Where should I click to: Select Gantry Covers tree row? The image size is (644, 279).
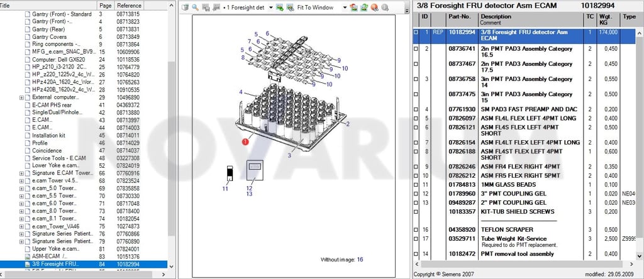point(84,37)
